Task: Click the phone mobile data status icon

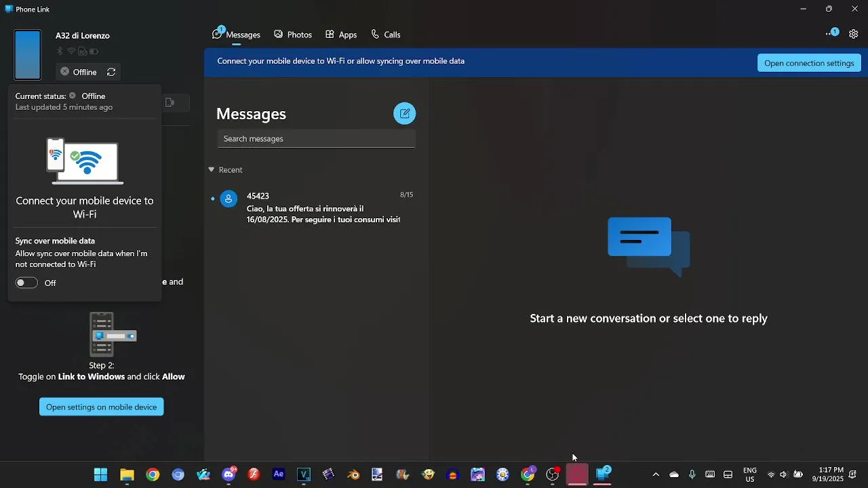Action: pyautogui.click(x=83, y=52)
